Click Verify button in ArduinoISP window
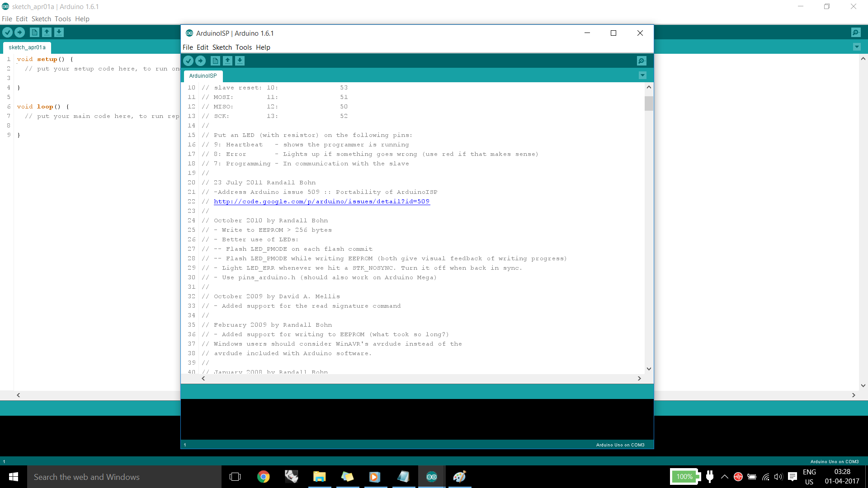The width and height of the screenshot is (868, 488). tap(189, 61)
